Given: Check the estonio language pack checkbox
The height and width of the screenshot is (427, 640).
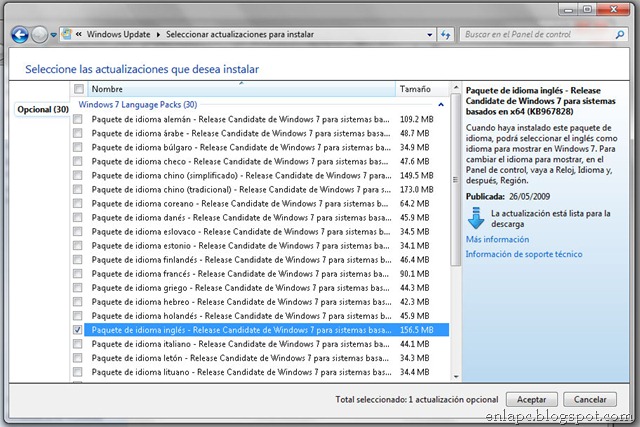Looking at the screenshot, I should pos(78,245).
